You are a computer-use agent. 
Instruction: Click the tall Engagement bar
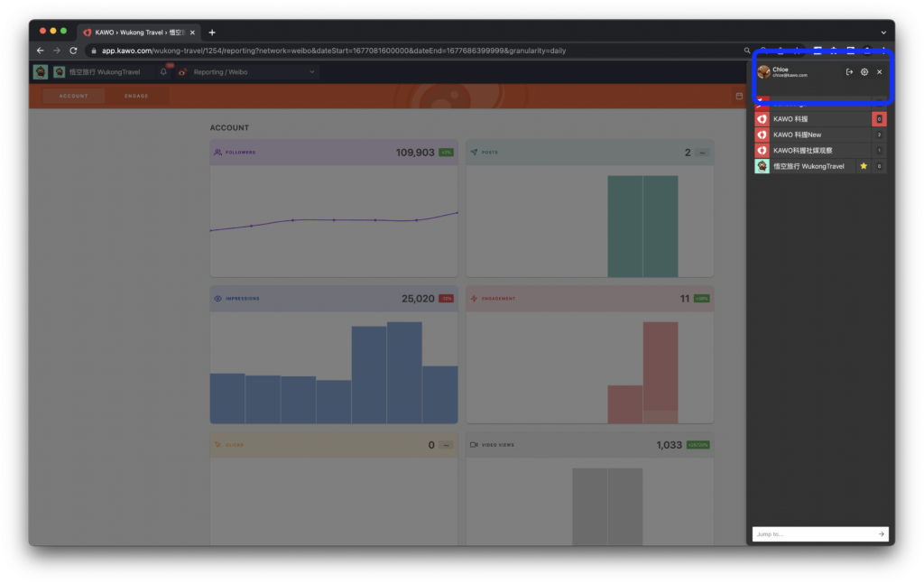pos(660,373)
